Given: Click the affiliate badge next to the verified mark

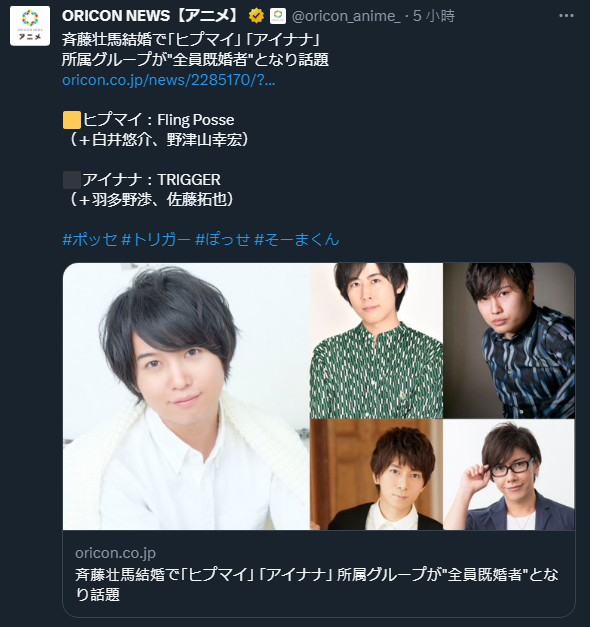Looking at the screenshot, I should (278, 16).
